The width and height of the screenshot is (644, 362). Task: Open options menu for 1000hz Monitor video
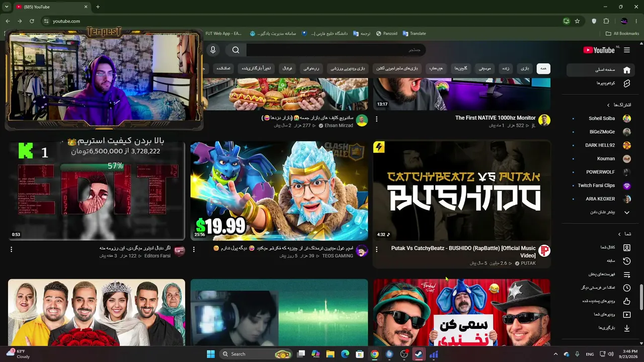(x=376, y=119)
